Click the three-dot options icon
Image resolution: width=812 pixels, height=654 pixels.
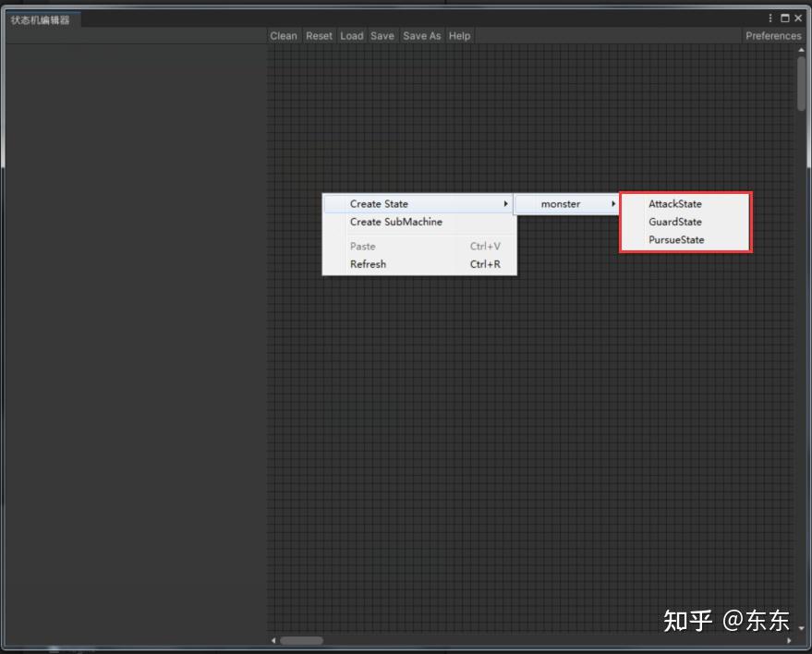click(770, 18)
